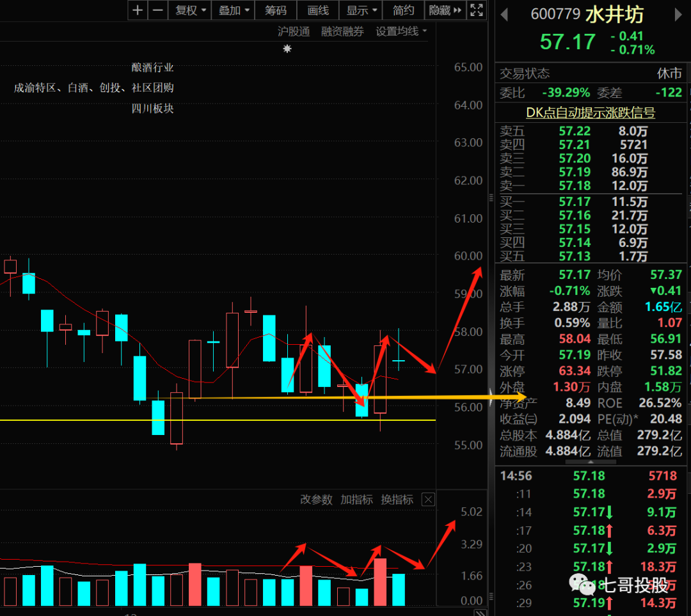Click the star event marker icon

pos(287,49)
